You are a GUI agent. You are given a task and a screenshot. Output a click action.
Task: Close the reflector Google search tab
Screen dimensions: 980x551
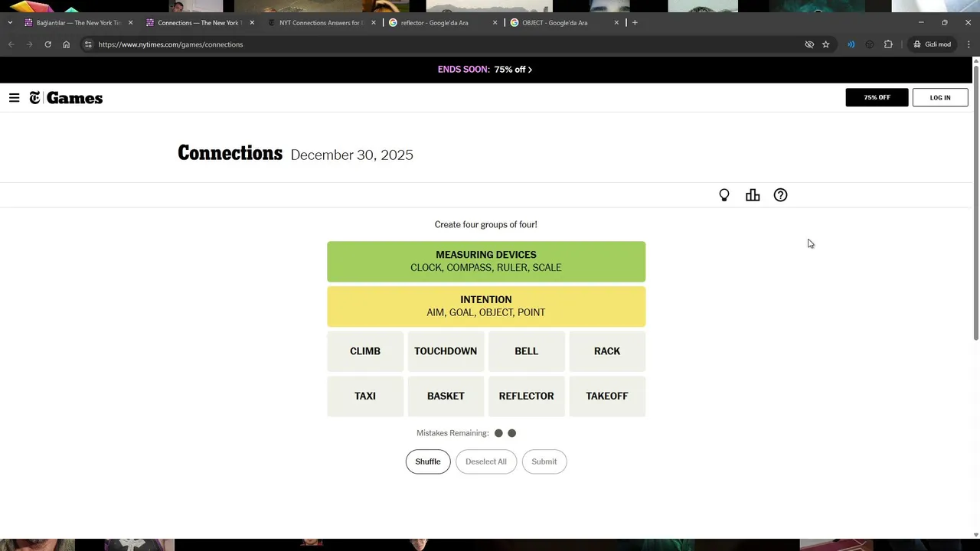point(495,23)
